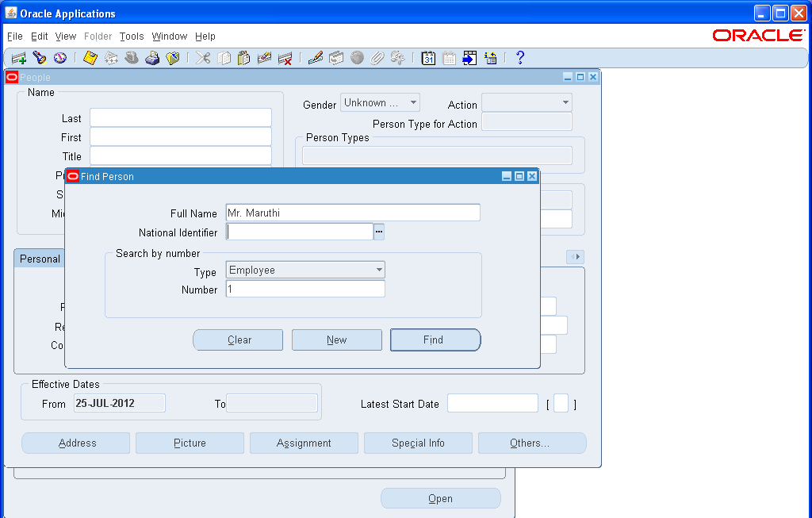Open the Attachments paperclip toolbar icon

(x=377, y=58)
